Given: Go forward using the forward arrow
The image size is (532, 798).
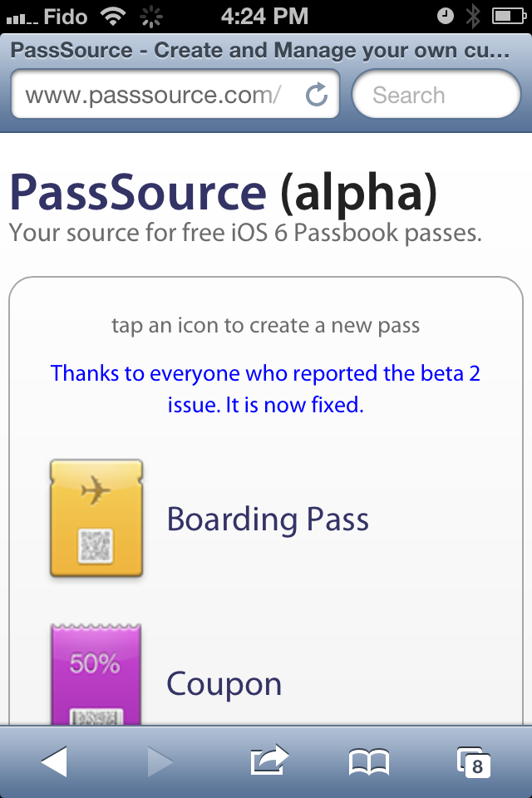Looking at the screenshot, I should click(159, 761).
